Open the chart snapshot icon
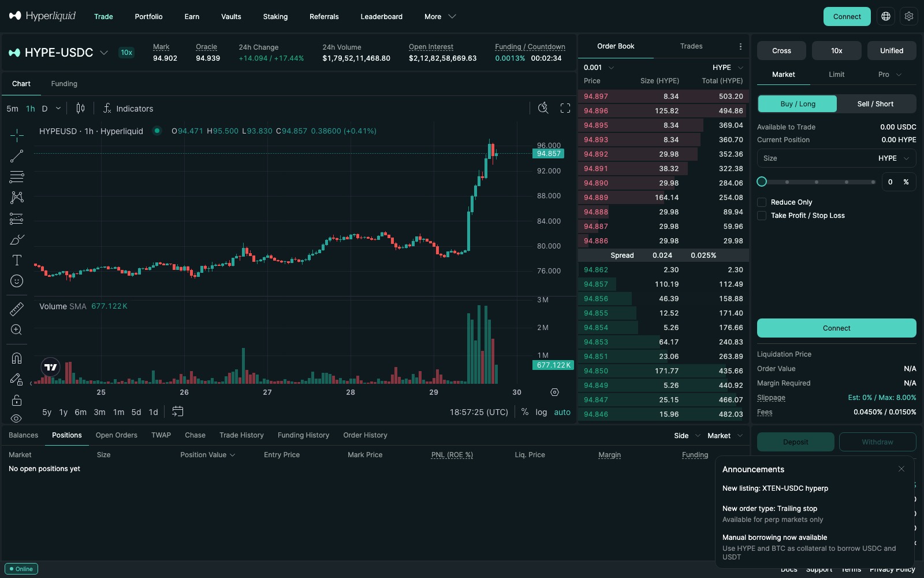The width and height of the screenshot is (924, 578). [x=543, y=108]
